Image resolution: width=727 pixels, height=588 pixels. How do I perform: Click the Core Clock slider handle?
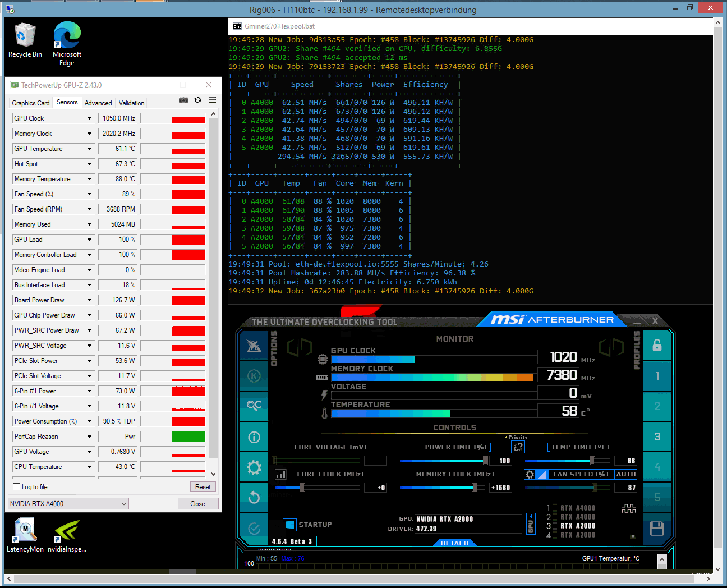pos(302,488)
